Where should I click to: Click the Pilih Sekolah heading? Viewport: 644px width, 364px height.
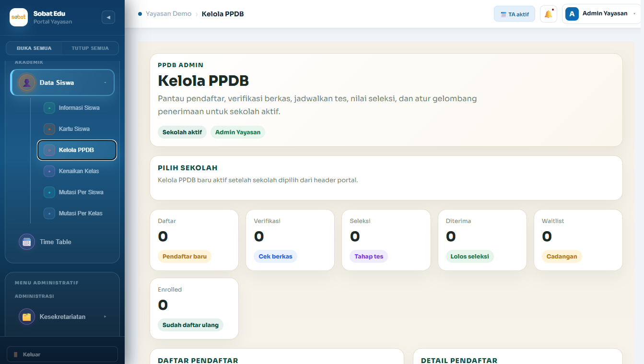[187, 168]
